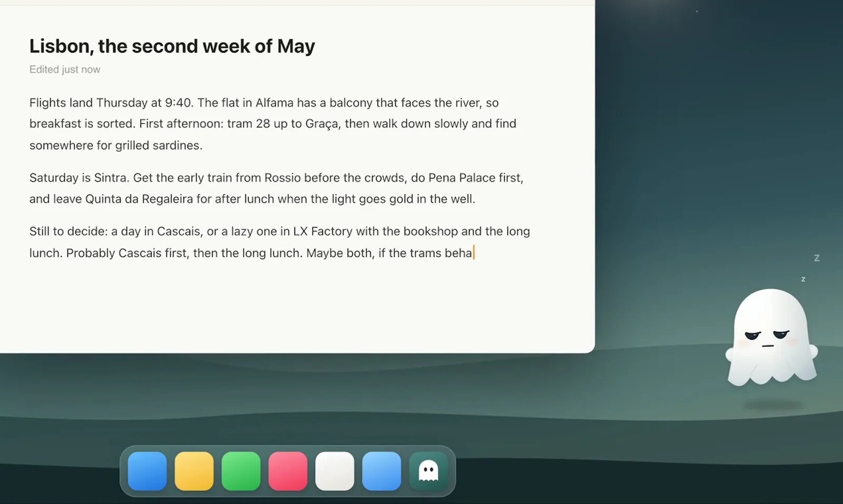Click end of "if the trams beha" line

[x=474, y=253]
